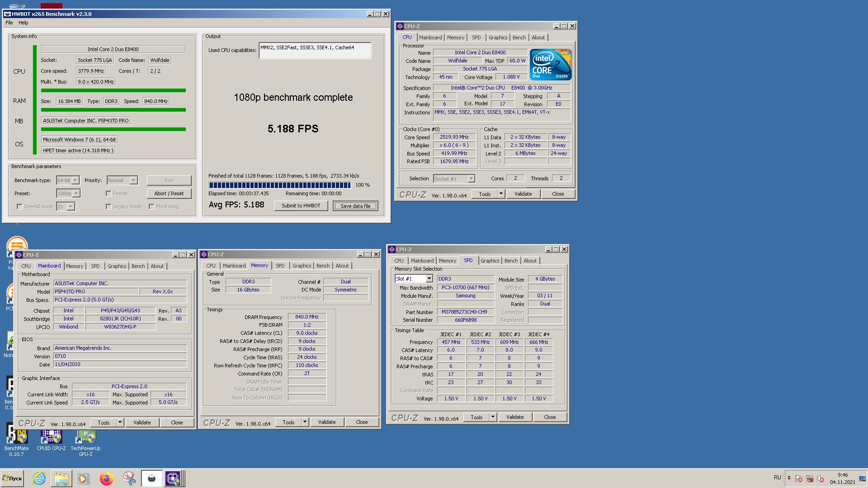This screenshot has height=488, width=868.
Task: Click the Intel Core 2 Duo E8400 field in HWBOT
Action: click(x=113, y=49)
